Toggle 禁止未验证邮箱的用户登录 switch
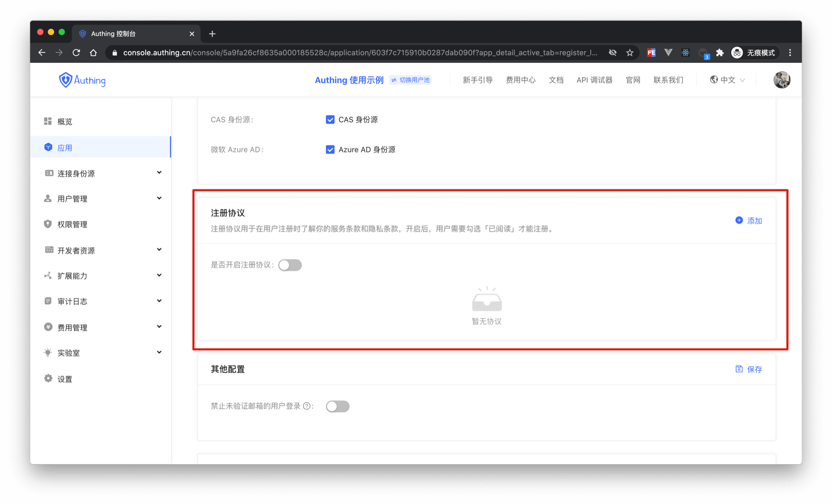The image size is (832, 504). pos(338,406)
